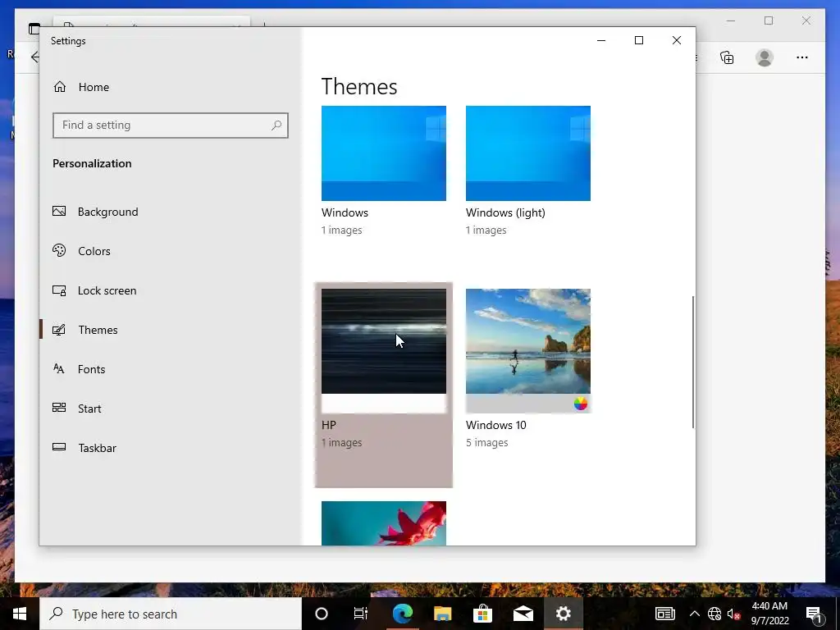840x630 pixels.
Task: Click Edge back arrow behind Settings
Action: click(x=34, y=57)
